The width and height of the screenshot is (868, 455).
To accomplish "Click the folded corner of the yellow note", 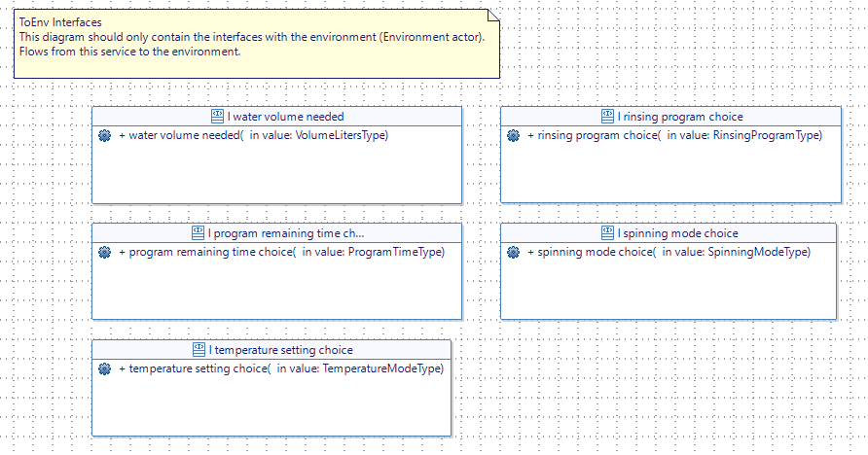I will [x=493, y=15].
